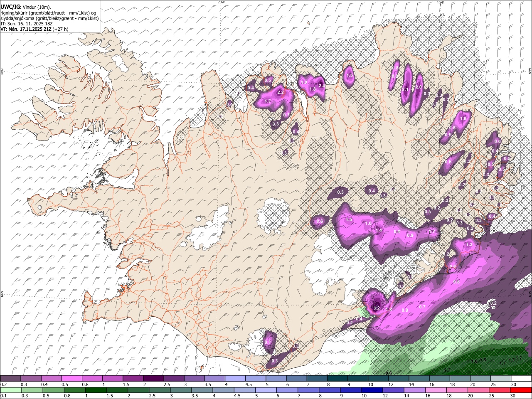Click the lower legend row label "0.1"

(4, 396)
